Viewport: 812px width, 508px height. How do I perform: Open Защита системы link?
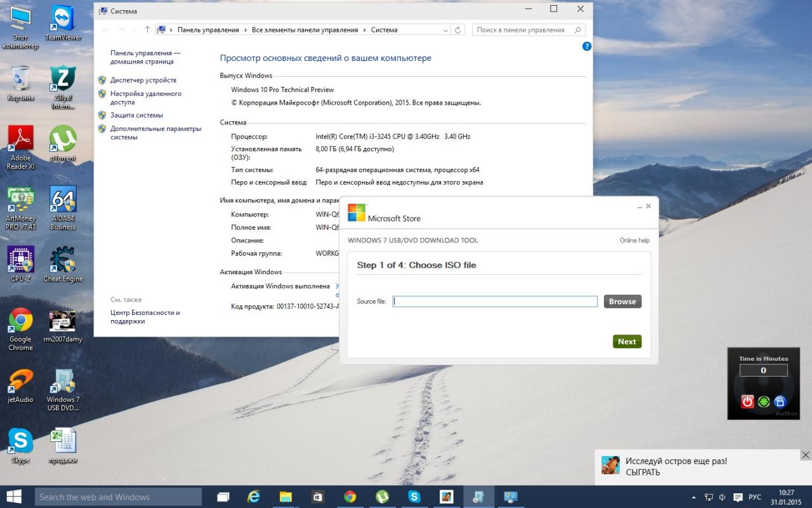tap(136, 115)
